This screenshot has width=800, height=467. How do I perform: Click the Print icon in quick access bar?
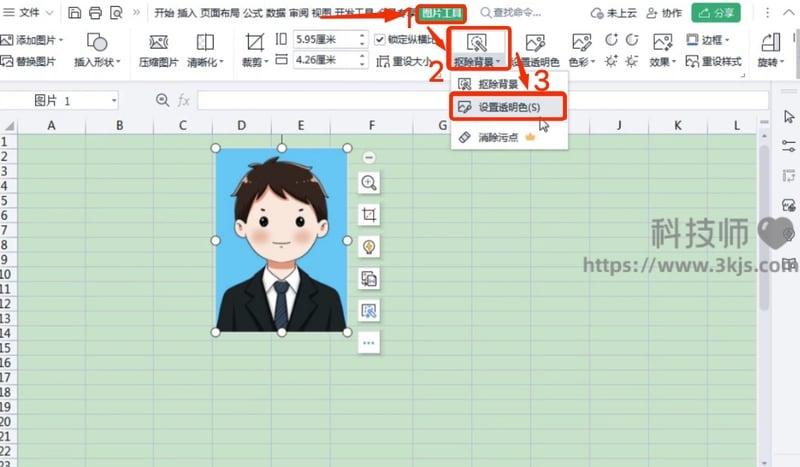(95, 13)
